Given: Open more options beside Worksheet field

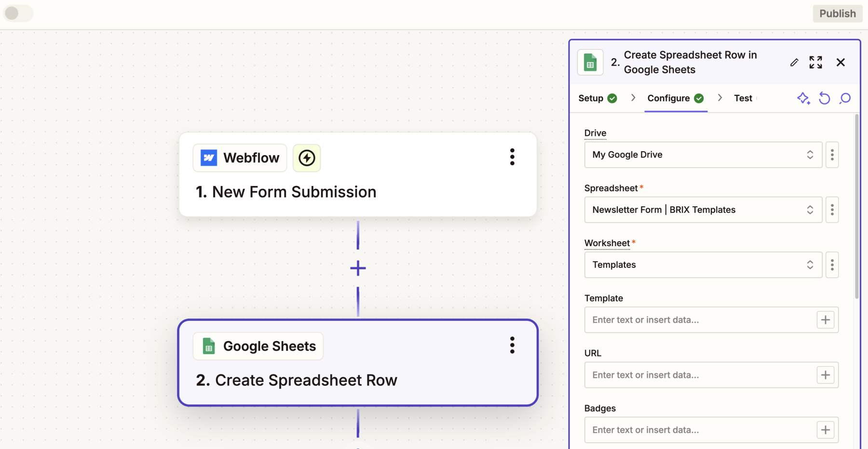Looking at the screenshot, I should [832, 264].
